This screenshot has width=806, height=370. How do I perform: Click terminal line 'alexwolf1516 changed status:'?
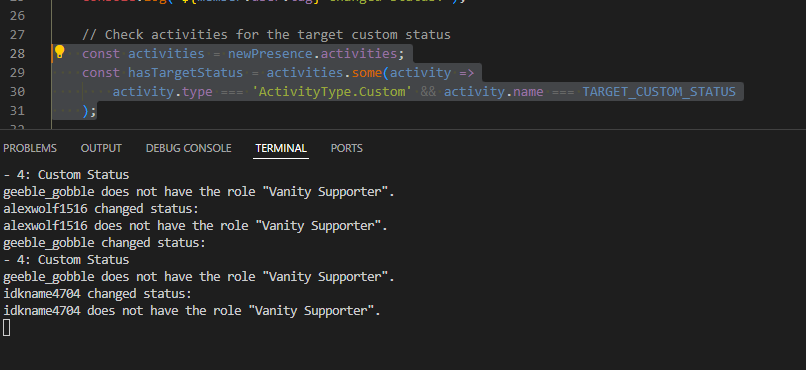101,209
